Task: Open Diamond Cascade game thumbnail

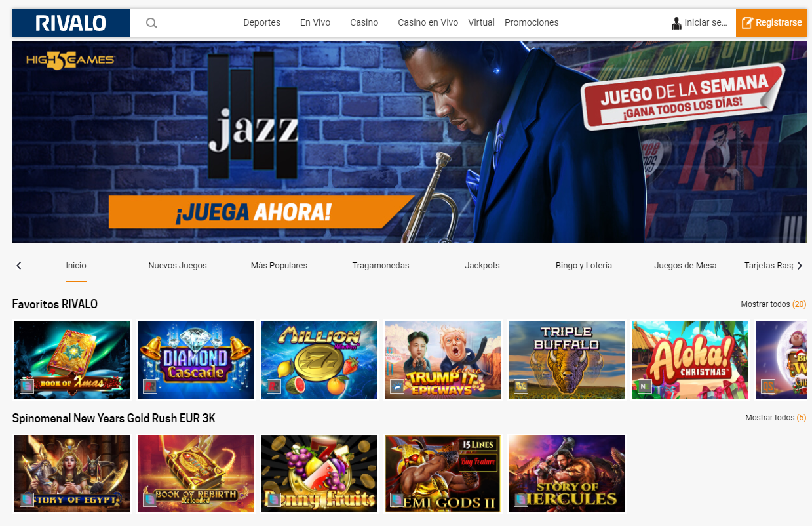Action: pos(195,360)
